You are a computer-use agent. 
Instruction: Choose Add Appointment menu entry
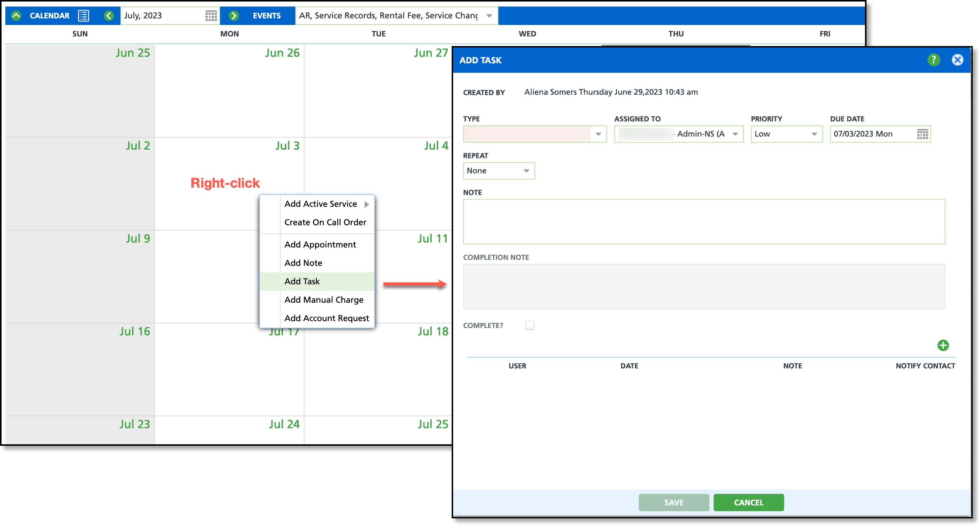(x=320, y=244)
